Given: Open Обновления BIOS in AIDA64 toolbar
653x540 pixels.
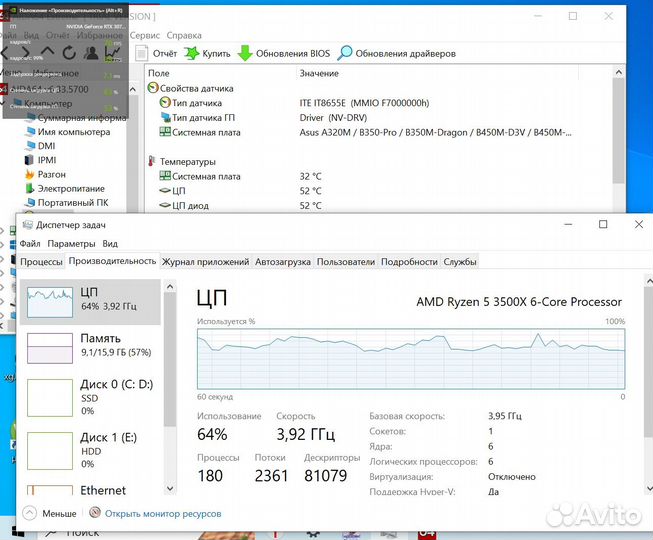Looking at the screenshot, I should tap(284, 53).
